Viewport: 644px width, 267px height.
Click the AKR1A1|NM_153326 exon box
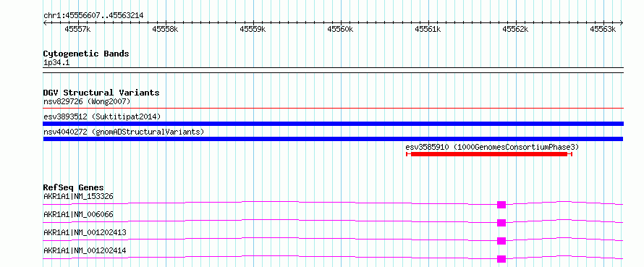(x=501, y=205)
